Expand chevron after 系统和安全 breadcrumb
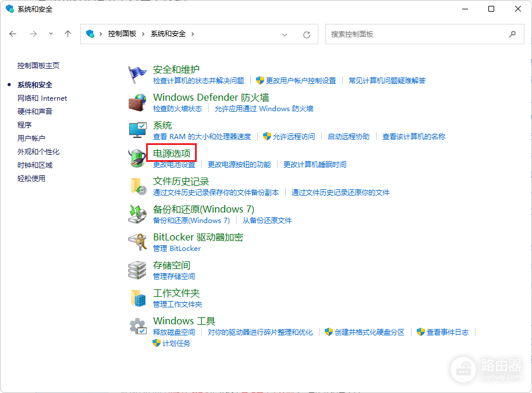The height and width of the screenshot is (393, 532). click(193, 34)
